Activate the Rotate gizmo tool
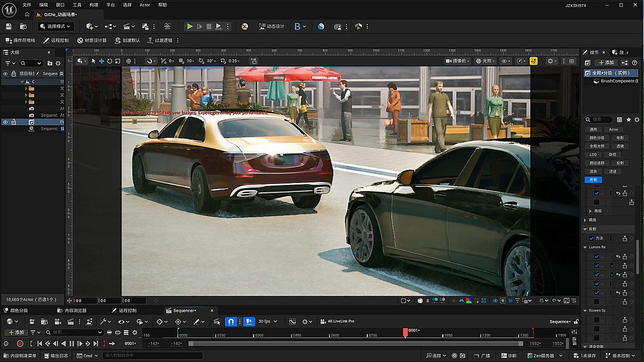This screenshot has width=644, height=362. pyautogui.click(x=110, y=61)
